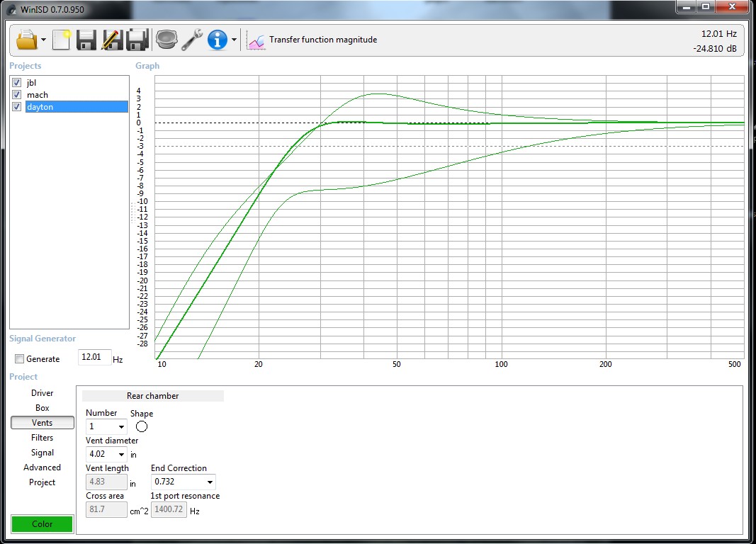The width and height of the screenshot is (756, 544).
Task: Switch to the Driver tab
Action: click(x=43, y=393)
